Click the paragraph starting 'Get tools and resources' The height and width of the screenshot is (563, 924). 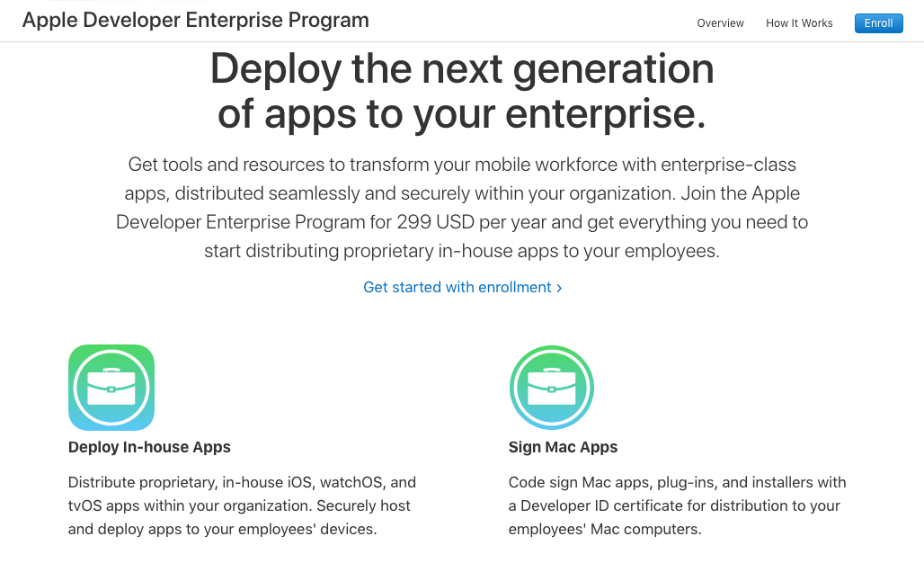click(462, 208)
